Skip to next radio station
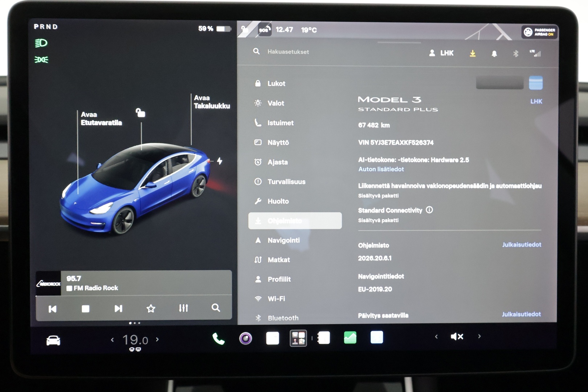 coord(118,309)
